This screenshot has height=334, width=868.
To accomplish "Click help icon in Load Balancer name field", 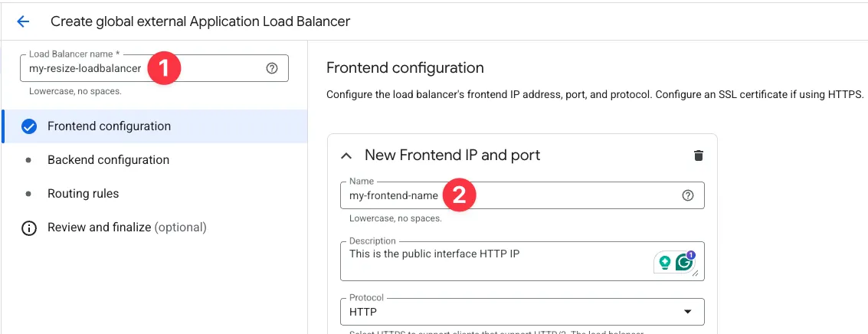I will point(271,68).
